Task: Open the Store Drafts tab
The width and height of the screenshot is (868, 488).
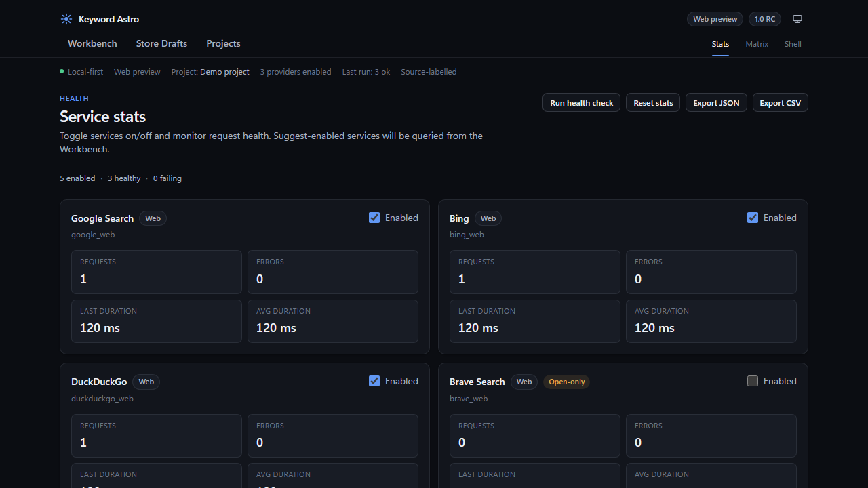Action: point(161,43)
